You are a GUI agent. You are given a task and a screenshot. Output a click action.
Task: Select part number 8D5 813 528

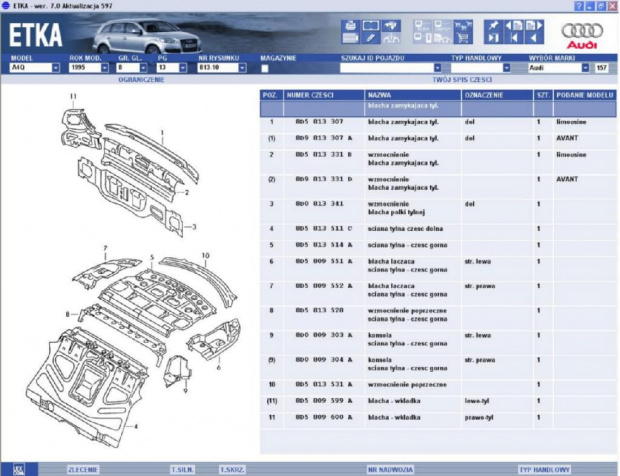click(x=319, y=310)
